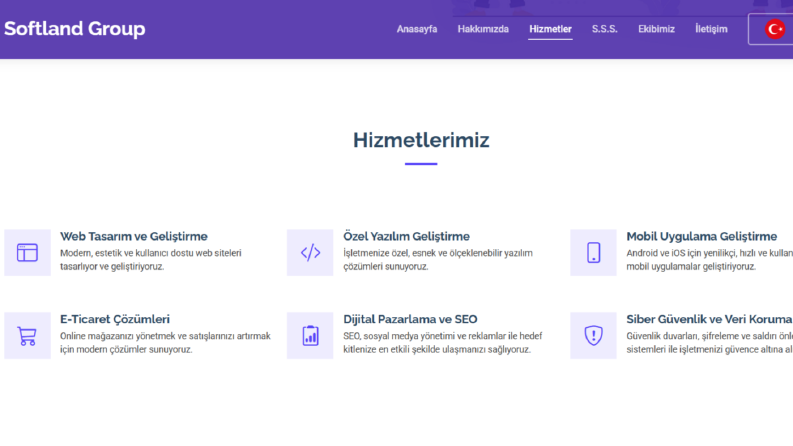Open Özel Yazılım Geliştirme heading
Image resolution: width=793 pixels, height=446 pixels.
[406, 237]
